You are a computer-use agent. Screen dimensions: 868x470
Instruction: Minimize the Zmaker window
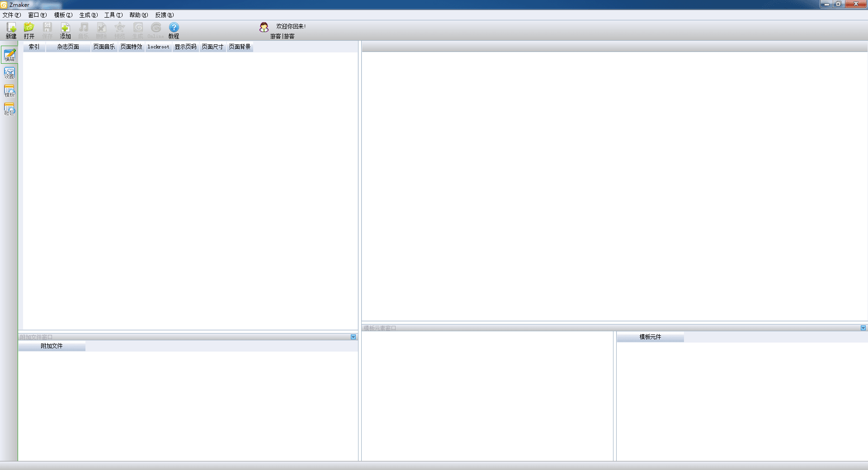point(827,4)
